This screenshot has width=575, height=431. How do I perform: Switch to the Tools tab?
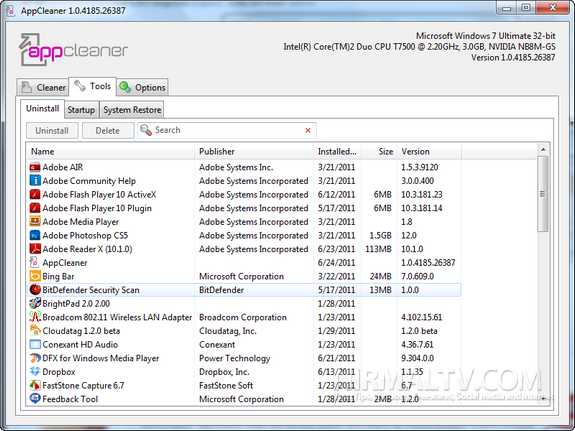pyautogui.click(x=92, y=86)
